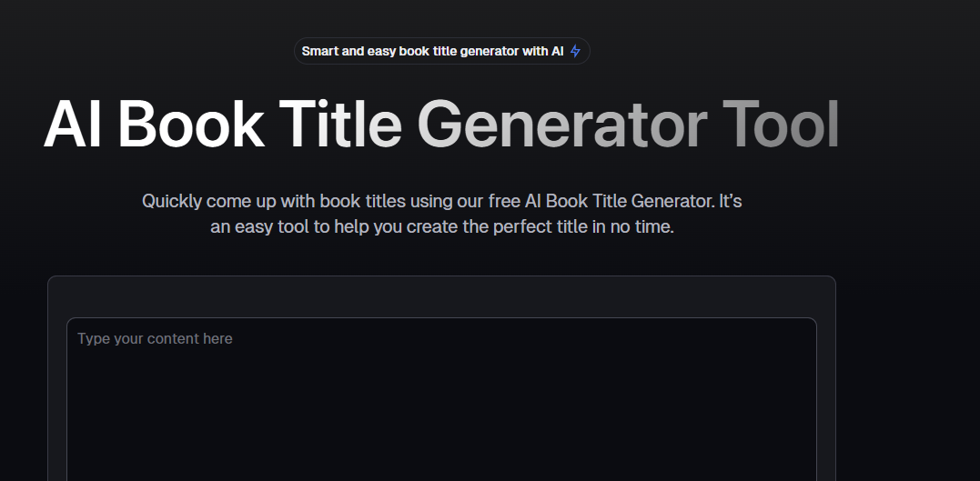
Task: Click the 'AI Book Title Generator Tool' heading
Action: tap(441, 124)
